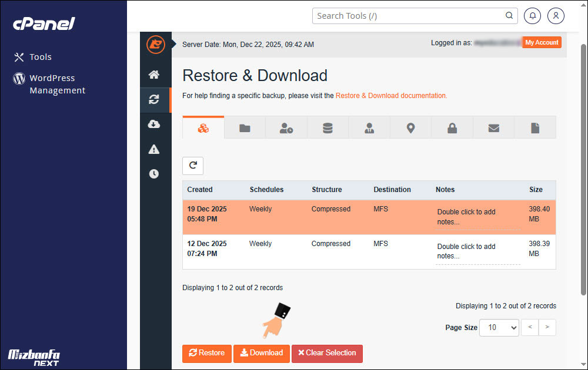Open the JetBackup home dashboard icon
Viewport: 588px width, 370px height.
click(x=155, y=75)
